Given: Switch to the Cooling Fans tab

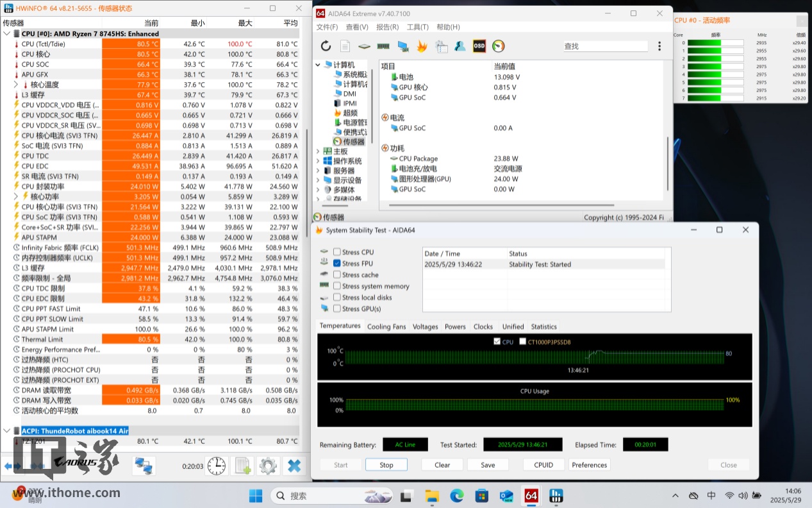Looking at the screenshot, I should click(386, 326).
